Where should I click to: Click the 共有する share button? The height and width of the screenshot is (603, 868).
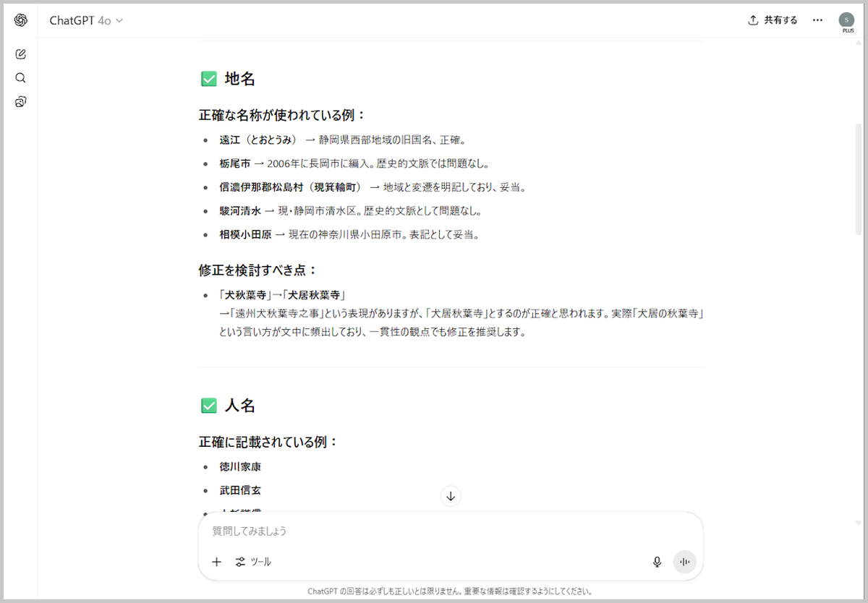pos(773,20)
